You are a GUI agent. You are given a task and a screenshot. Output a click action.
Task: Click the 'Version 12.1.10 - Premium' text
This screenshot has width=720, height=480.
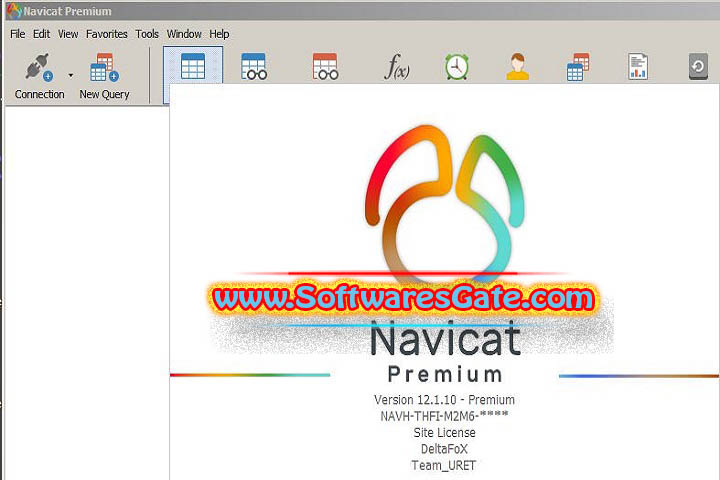pos(444,400)
